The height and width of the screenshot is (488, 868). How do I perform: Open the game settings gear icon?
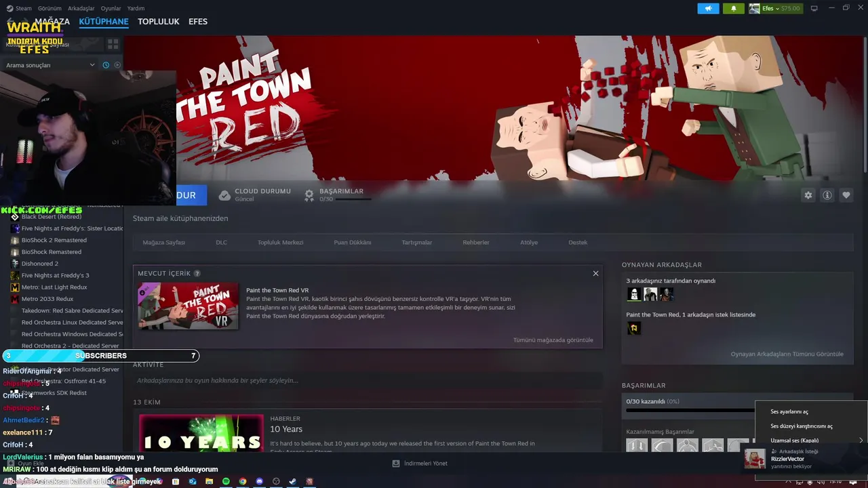(x=808, y=195)
